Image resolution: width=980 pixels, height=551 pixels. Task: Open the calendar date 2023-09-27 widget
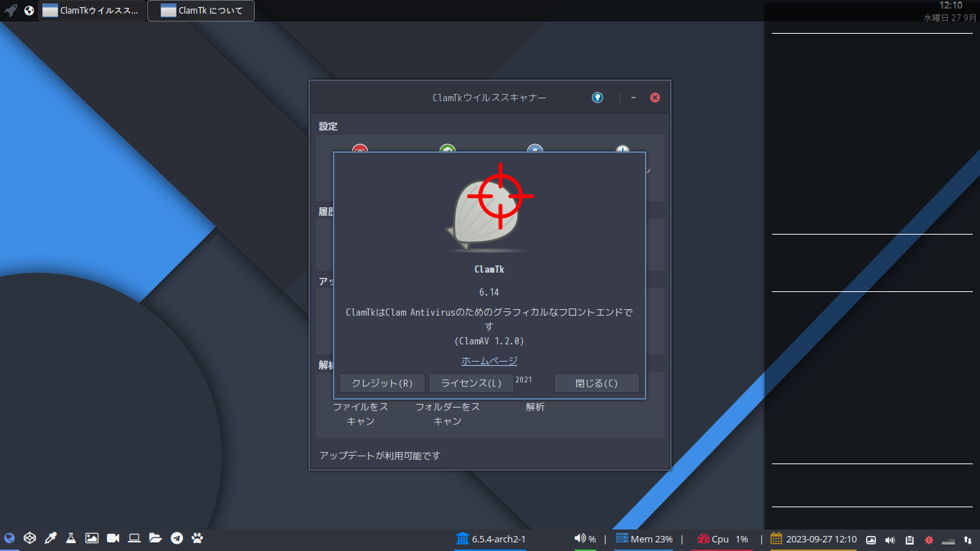click(814, 539)
